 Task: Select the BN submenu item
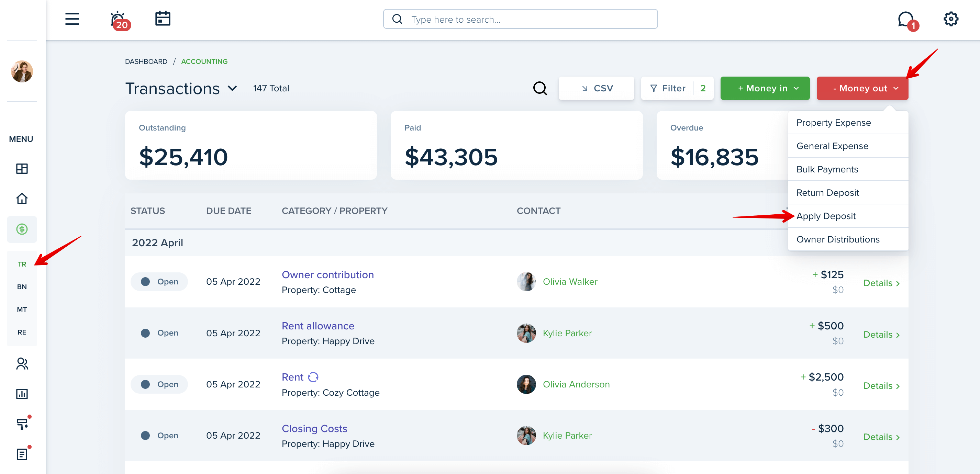[22, 287]
